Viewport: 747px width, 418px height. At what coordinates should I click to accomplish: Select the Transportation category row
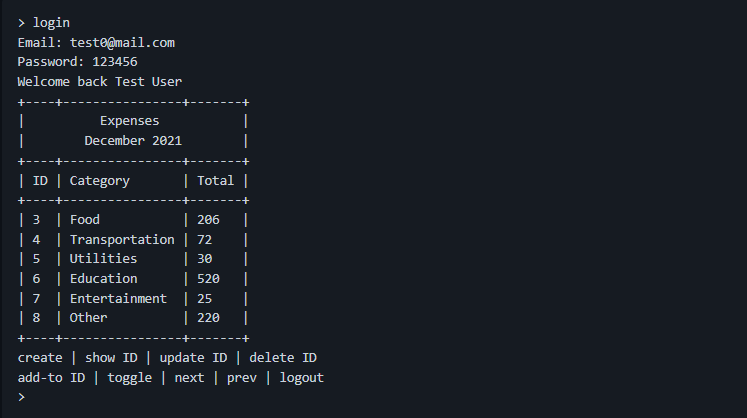click(x=122, y=240)
